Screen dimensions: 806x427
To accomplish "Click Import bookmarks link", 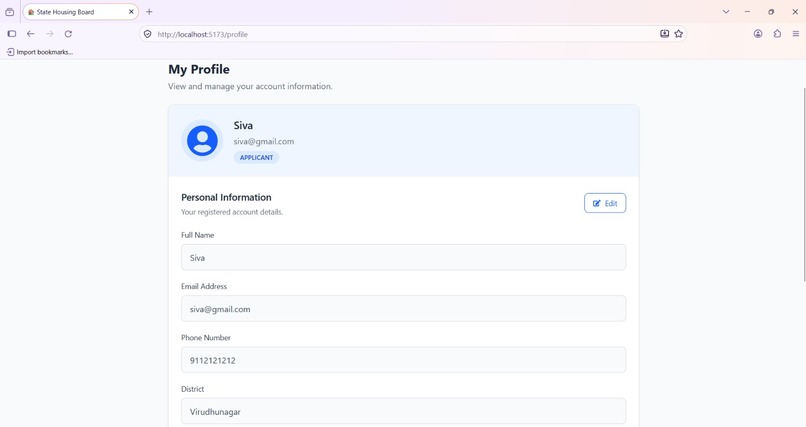I will 40,52.
